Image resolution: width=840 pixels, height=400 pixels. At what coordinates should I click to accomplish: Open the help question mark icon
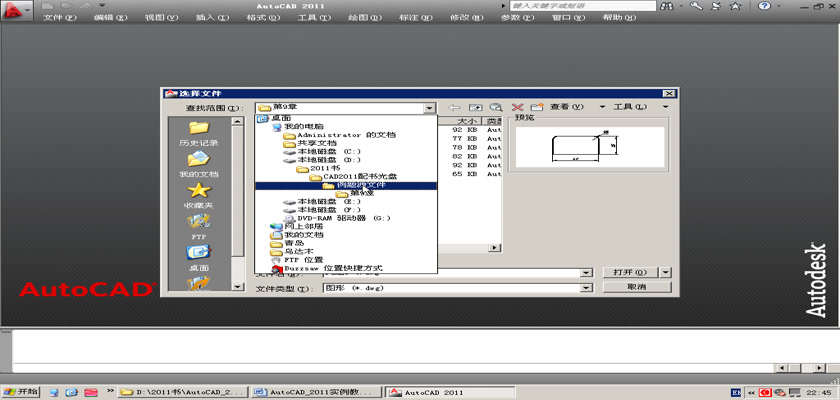pyautogui.click(x=764, y=6)
